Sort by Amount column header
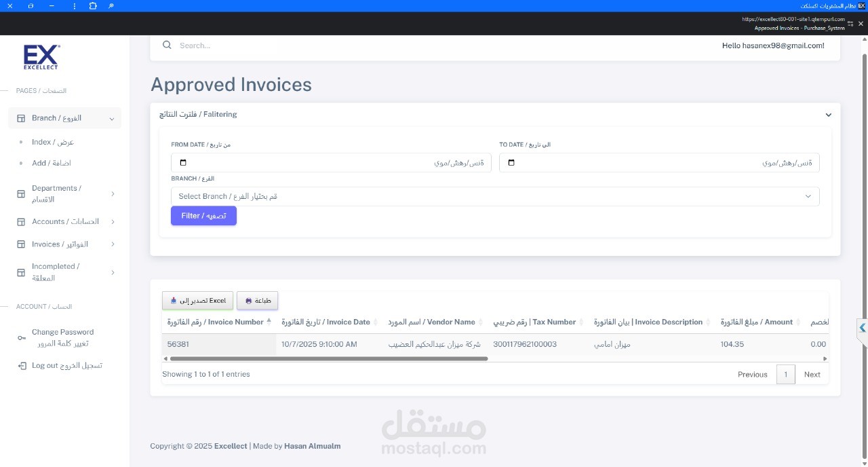 (759, 322)
